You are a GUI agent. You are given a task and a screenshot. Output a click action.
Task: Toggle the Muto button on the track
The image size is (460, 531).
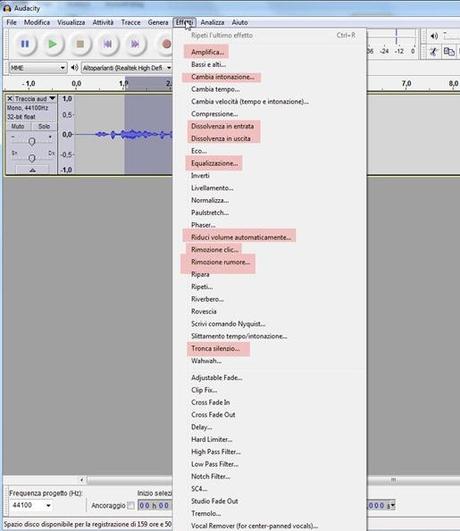pos(18,126)
